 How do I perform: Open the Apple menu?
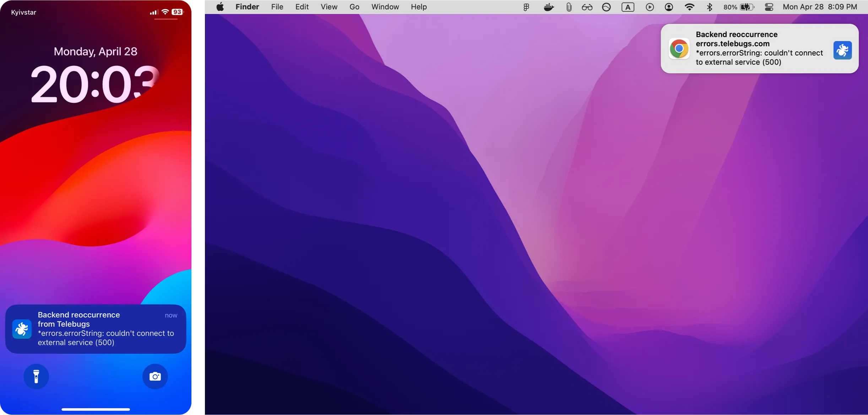pos(220,7)
